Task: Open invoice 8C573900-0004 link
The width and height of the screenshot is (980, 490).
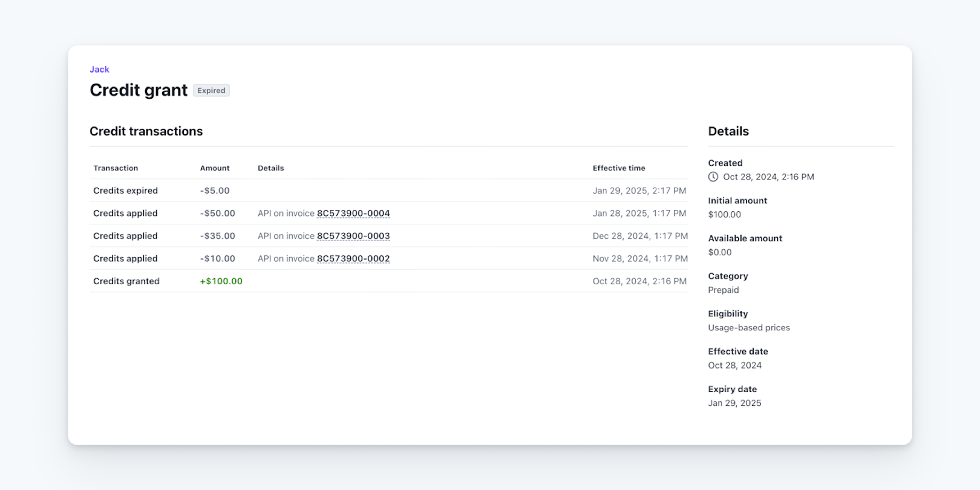Action: (x=353, y=214)
